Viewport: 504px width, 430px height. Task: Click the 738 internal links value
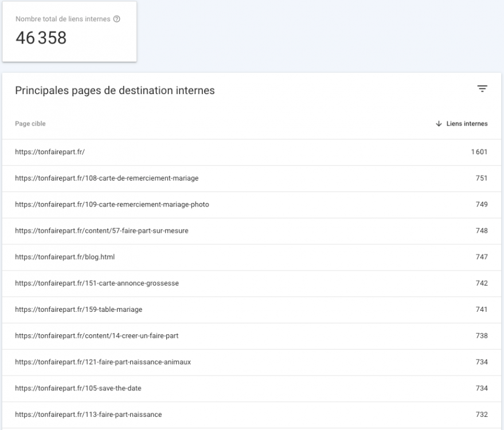click(x=482, y=336)
